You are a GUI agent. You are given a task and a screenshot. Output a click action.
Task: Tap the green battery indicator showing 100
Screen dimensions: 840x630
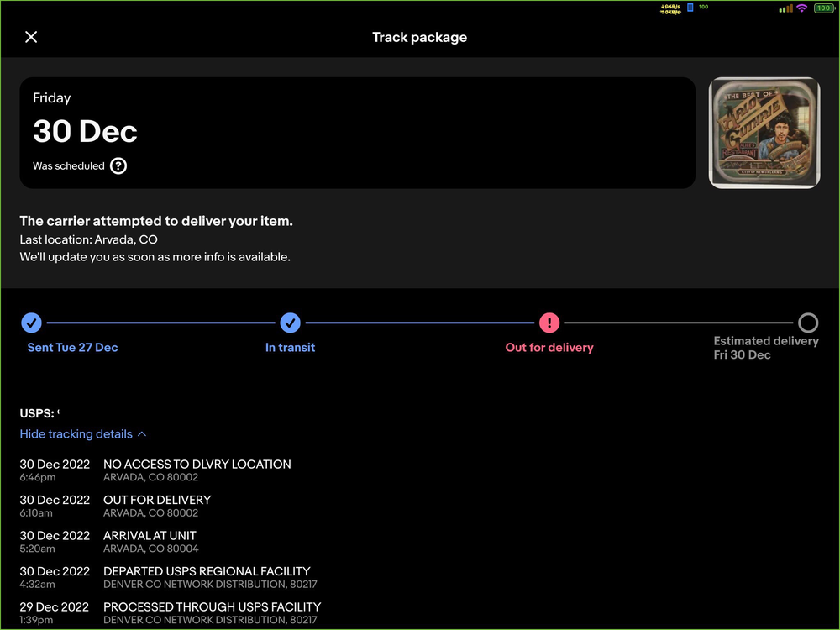tap(822, 8)
